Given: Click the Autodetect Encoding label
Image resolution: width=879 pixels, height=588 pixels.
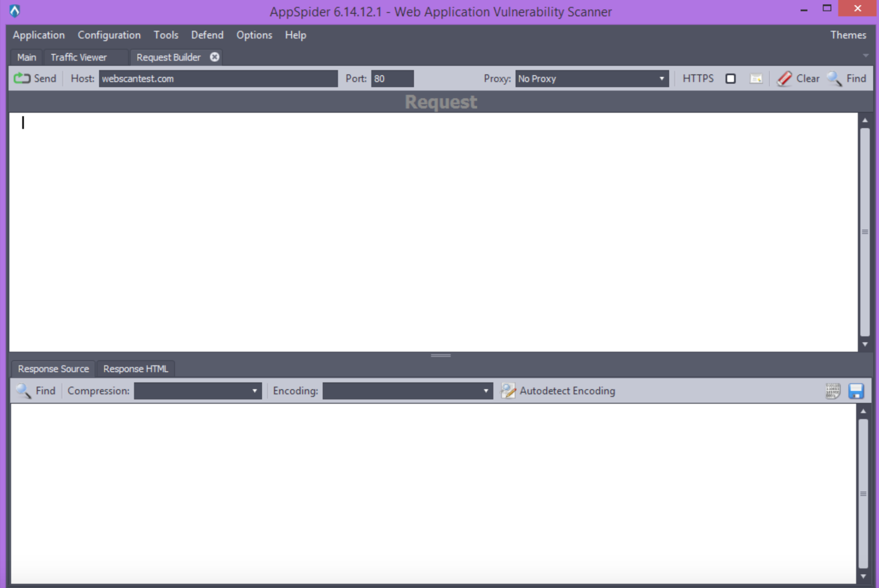Looking at the screenshot, I should point(567,391).
